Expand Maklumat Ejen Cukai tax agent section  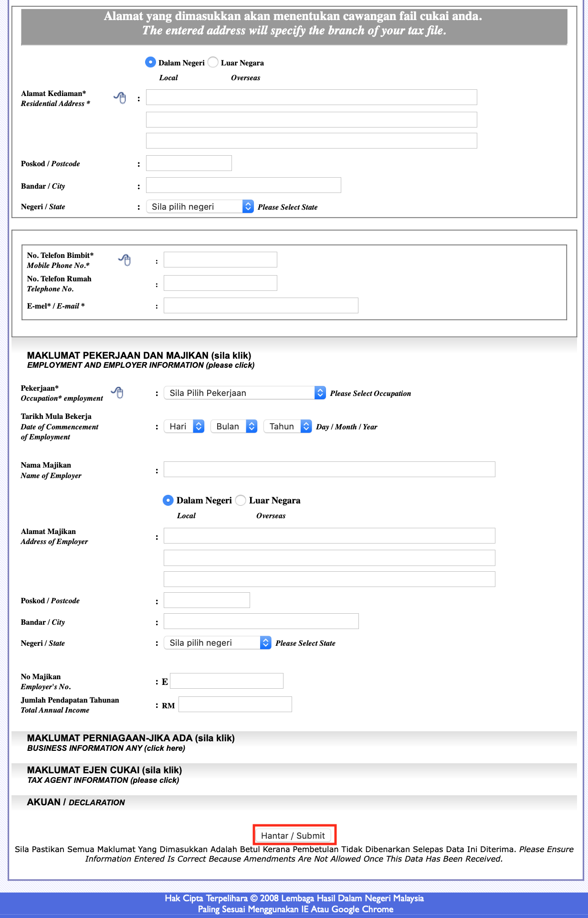pos(105,770)
